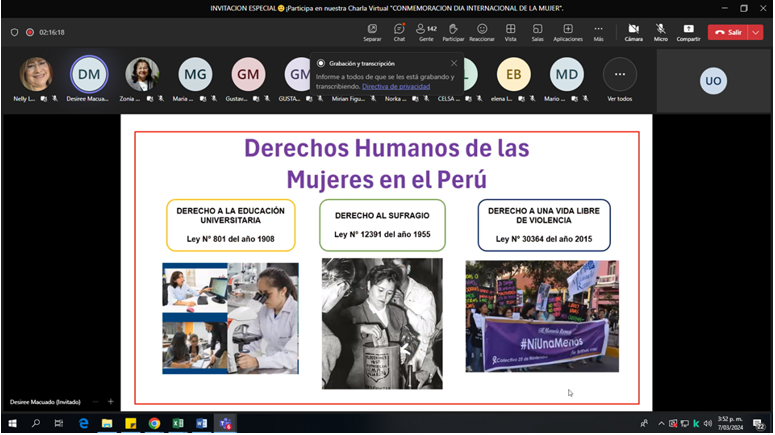Expand the Salir dropdown arrow
Viewport: 775px width, 435px height.
point(756,32)
